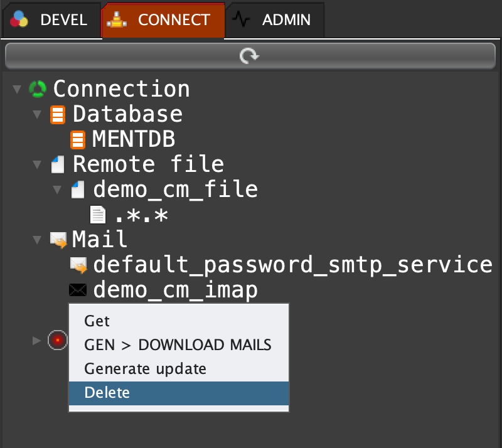Click the demo_cm_file icon

(78, 189)
